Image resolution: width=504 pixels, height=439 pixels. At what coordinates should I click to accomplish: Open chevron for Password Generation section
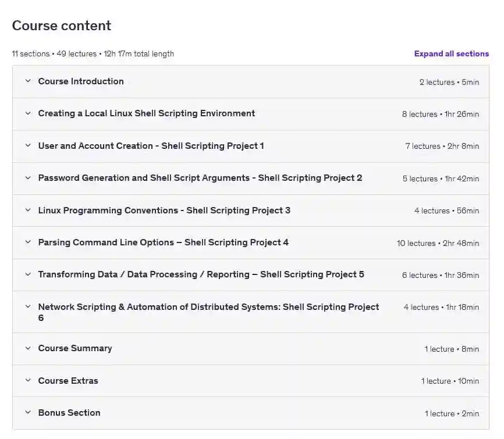[27, 178]
